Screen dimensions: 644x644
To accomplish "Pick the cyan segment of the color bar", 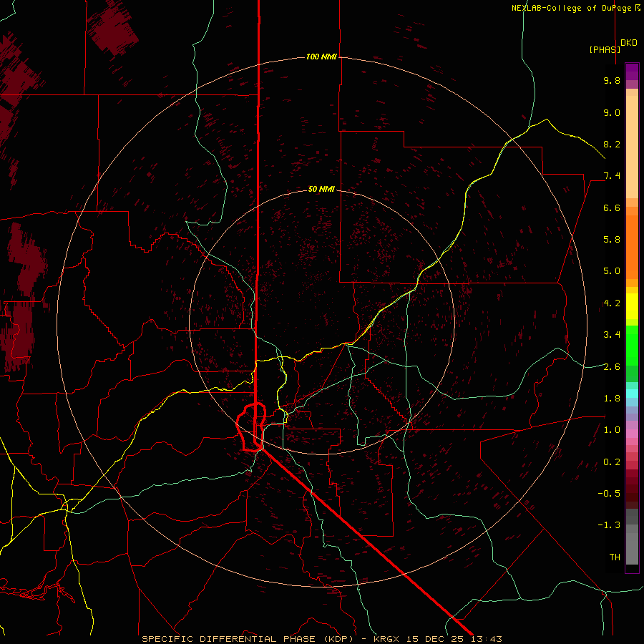I will coord(632,393).
